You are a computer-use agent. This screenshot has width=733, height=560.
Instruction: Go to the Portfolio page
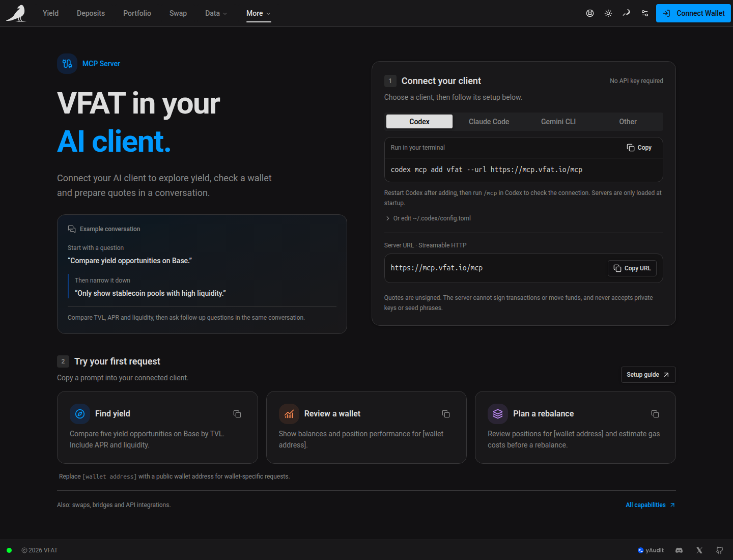137,13
